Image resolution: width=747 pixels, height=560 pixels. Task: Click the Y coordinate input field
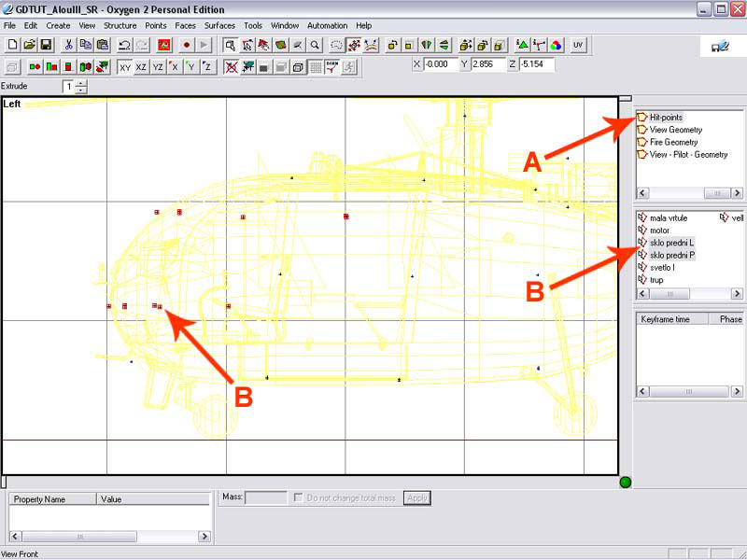[487, 65]
